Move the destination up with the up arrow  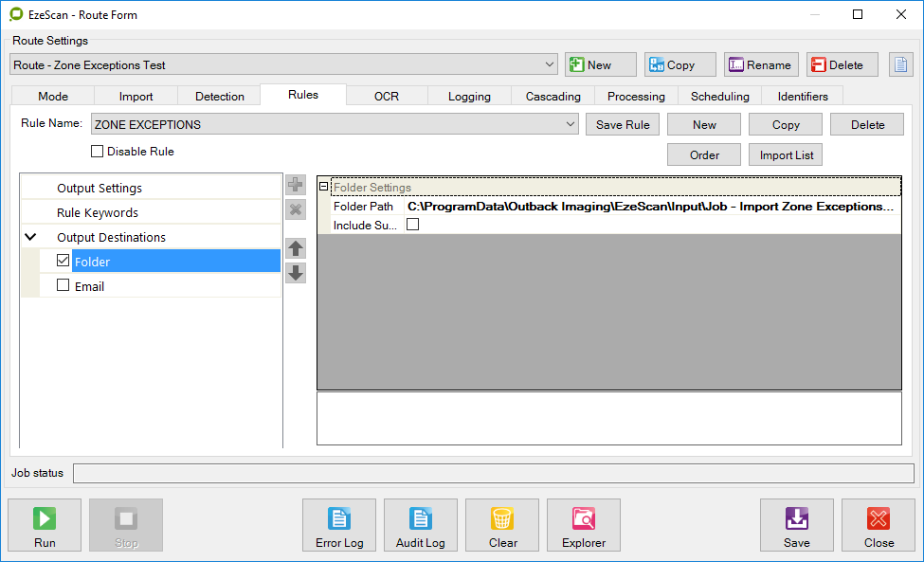[x=296, y=248]
